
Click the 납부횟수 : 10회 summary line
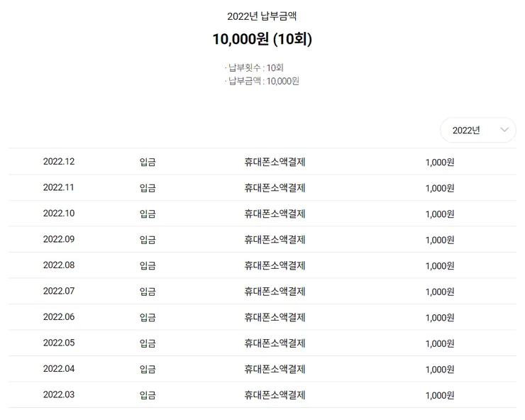(x=254, y=68)
